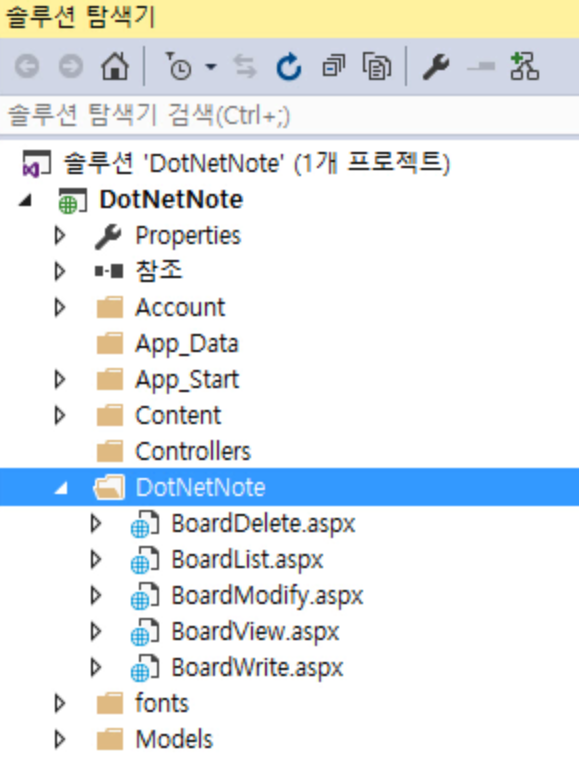579x758 pixels.
Task: Click the Account folder icon
Action: click(110, 307)
